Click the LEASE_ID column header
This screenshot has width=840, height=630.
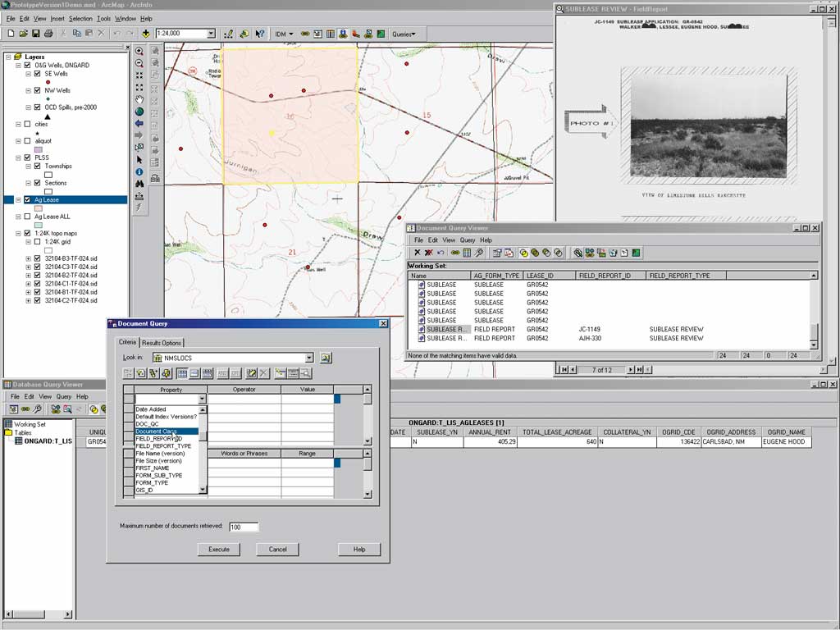point(549,276)
